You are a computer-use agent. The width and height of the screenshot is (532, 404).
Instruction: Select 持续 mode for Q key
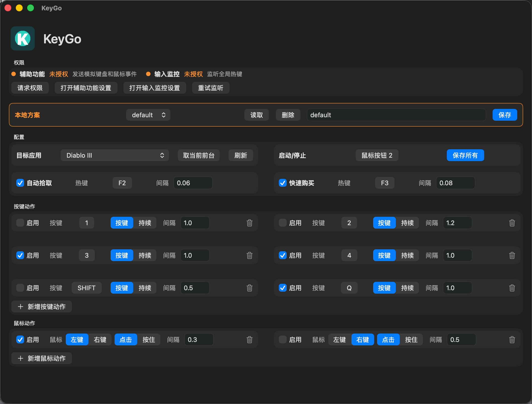[x=407, y=288]
